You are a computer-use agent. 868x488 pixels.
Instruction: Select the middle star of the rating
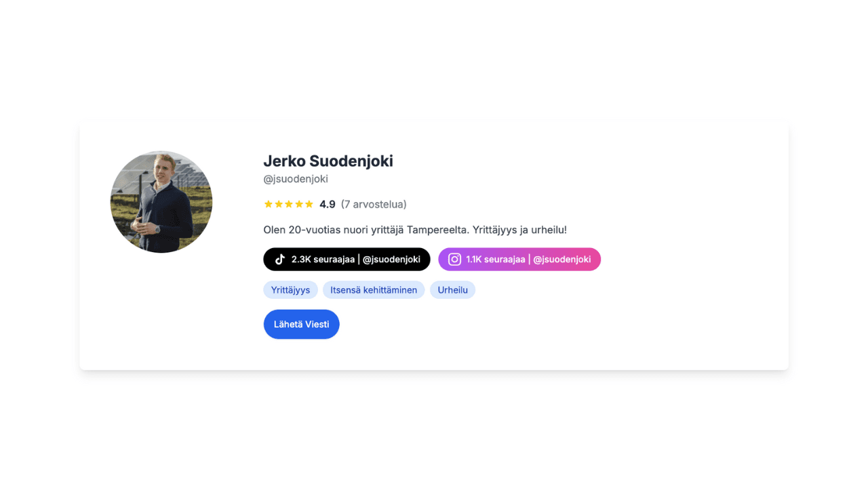point(289,204)
